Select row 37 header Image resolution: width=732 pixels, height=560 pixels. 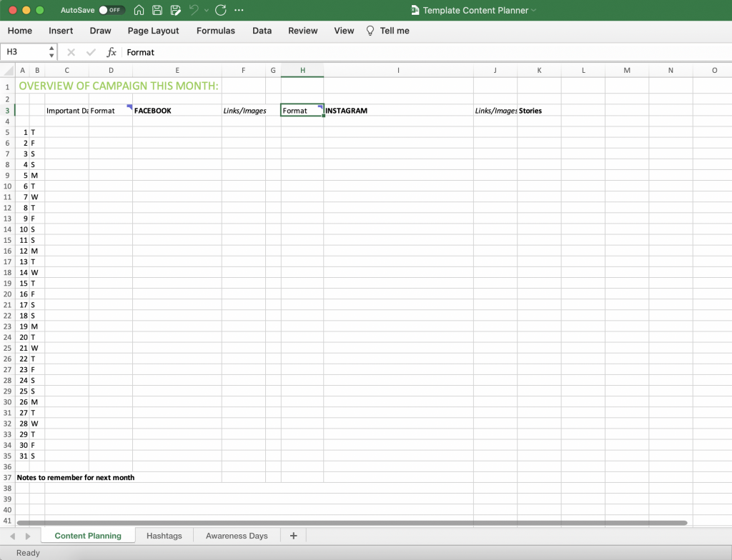[7, 477]
